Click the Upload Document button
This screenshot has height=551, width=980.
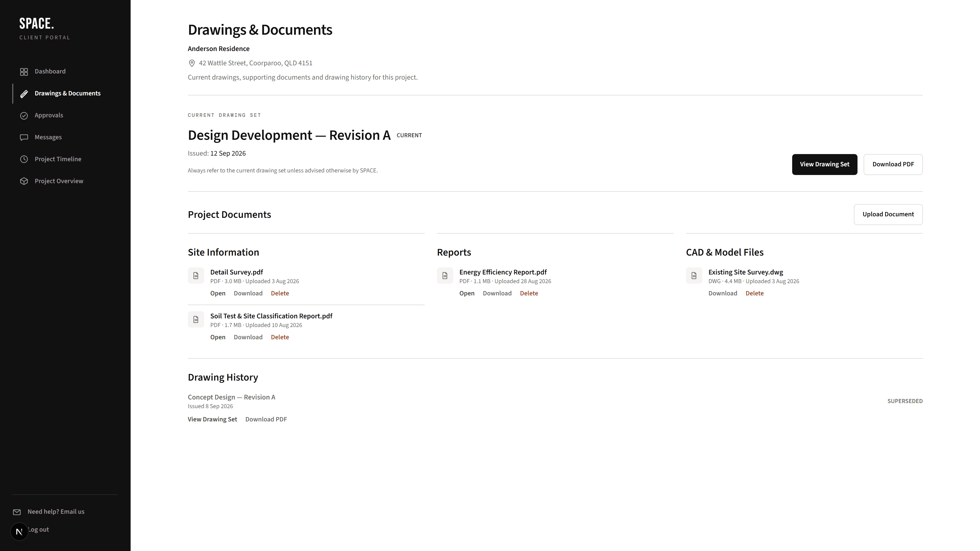tap(888, 215)
